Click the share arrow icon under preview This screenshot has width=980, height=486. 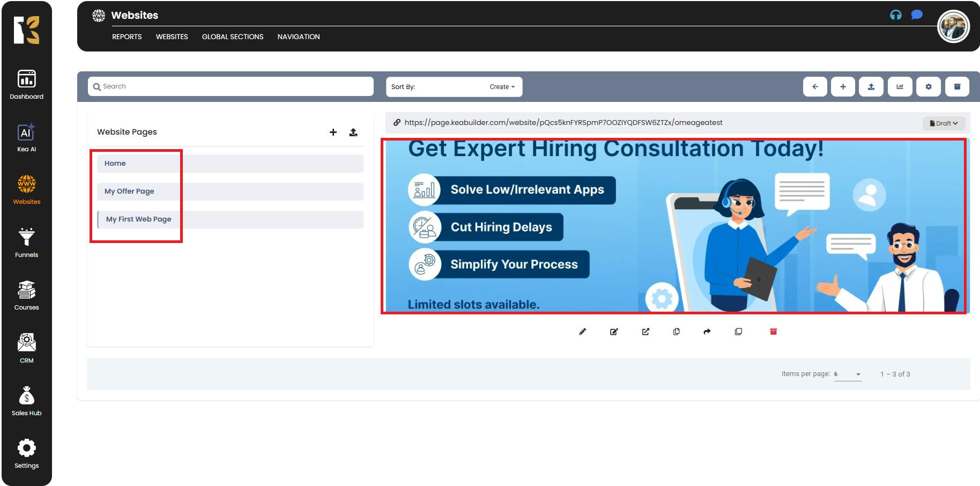click(x=707, y=332)
